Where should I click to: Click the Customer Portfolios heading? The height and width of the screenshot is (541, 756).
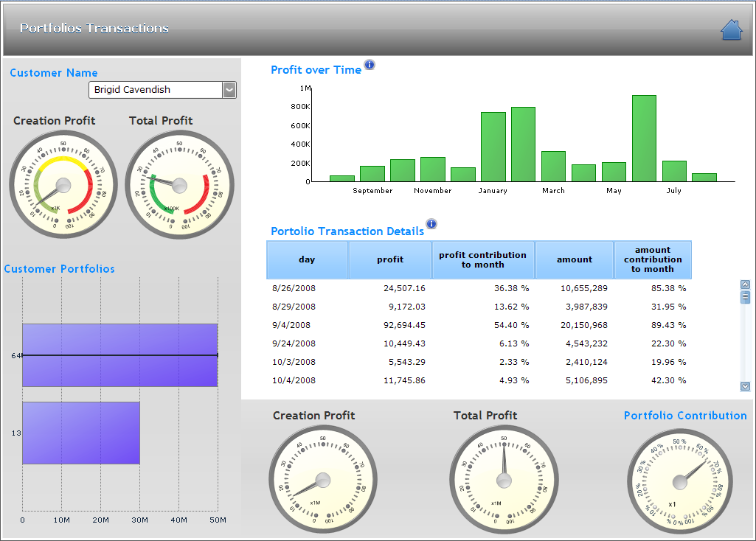(x=59, y=269)
